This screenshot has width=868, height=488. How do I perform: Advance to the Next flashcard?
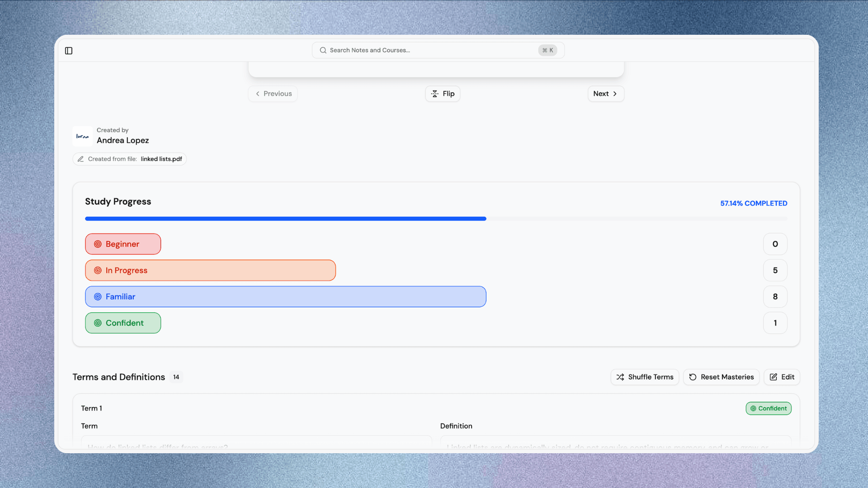click(x=606, y=94)
